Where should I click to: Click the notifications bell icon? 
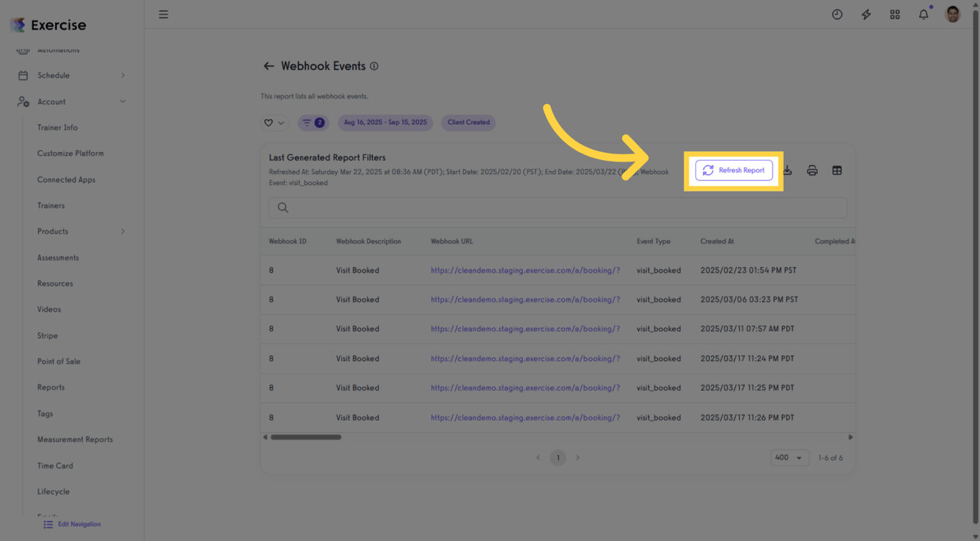click(923, 14)
